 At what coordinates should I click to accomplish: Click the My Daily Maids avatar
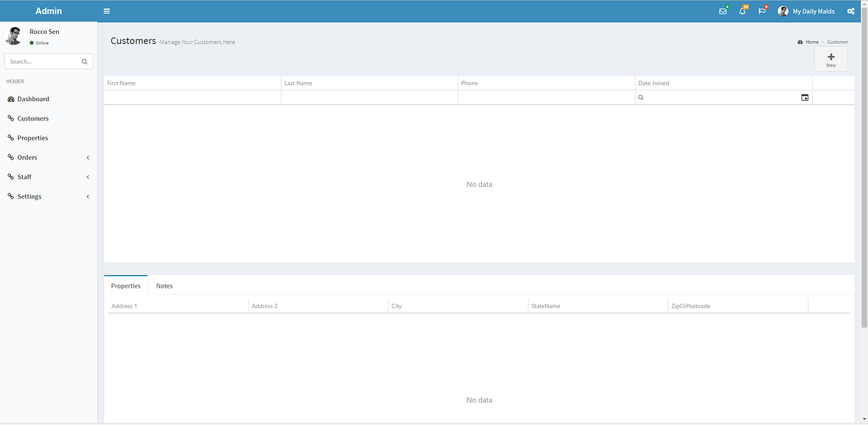coord(783,11)
